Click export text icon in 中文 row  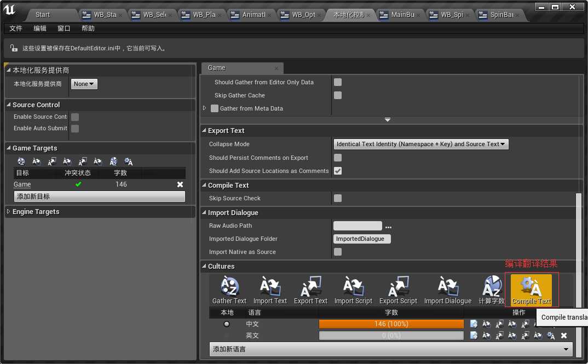[x=499, y=324]
